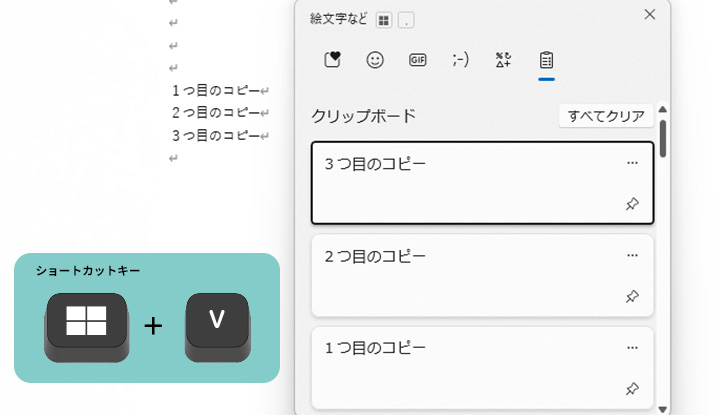Pin the 1つ目のコピー item

pos(632,389)
